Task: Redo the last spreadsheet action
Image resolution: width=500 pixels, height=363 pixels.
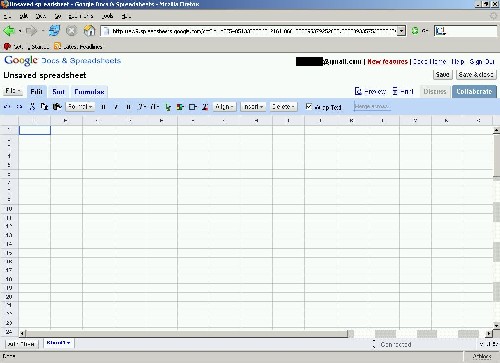Action: click(x=20, y=107)
